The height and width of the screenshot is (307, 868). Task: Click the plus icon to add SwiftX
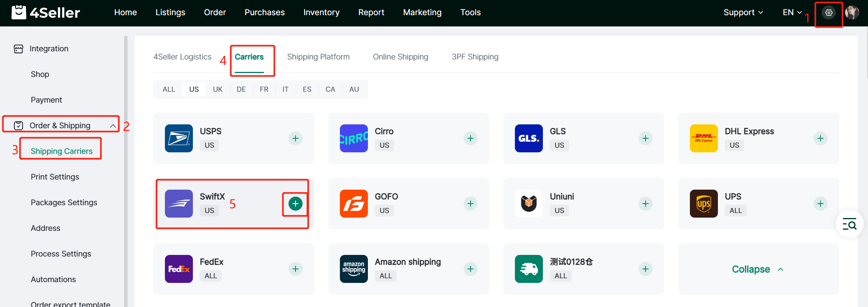[296, 204]
